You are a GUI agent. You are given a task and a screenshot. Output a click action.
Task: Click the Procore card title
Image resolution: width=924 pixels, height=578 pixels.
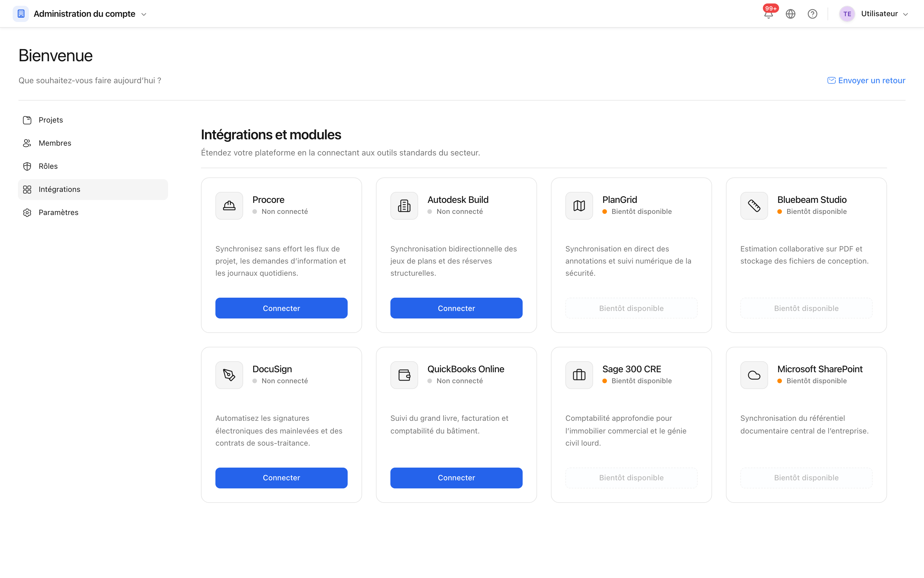(269, 199)
